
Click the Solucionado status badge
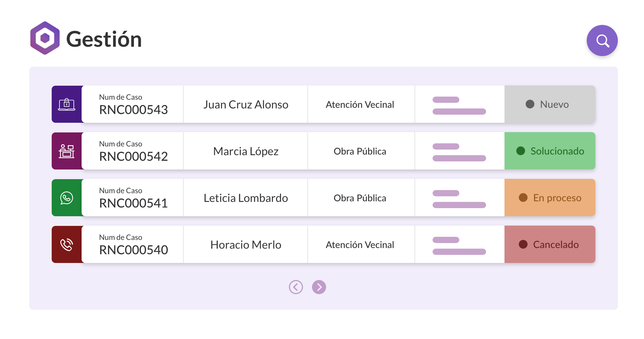click(550, 151)
